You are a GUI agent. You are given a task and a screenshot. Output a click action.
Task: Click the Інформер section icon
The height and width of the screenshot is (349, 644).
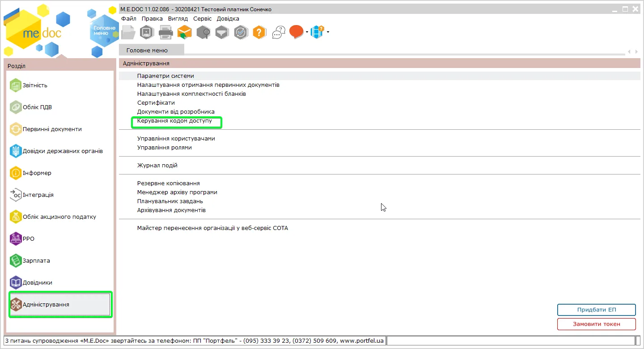[x=16, y=173]
